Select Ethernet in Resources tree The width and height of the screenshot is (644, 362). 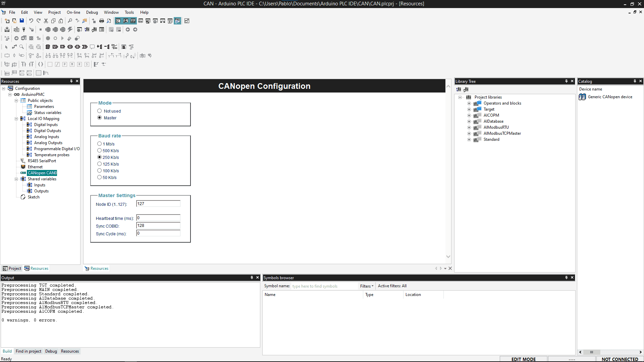coord(35,167)
